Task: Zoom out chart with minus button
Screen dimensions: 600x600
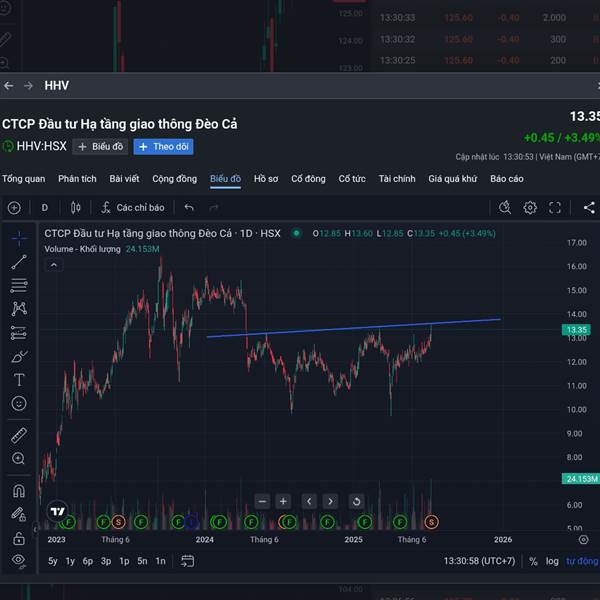Action: coord(262,501)
